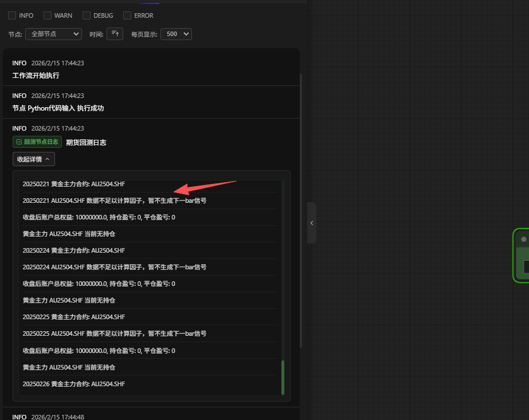Image resolution: width=529 pixels, height=420 pixels.
Task: Click line 20250224 黄金主力合约: AU2504.SHF
Action: pyautogui.click(x=74, y=250)
